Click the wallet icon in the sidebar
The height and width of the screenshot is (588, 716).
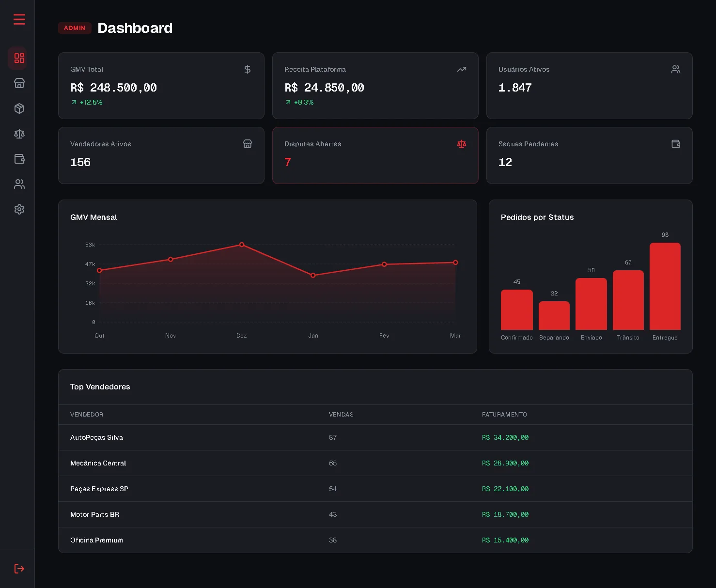[x=19, y=159]
